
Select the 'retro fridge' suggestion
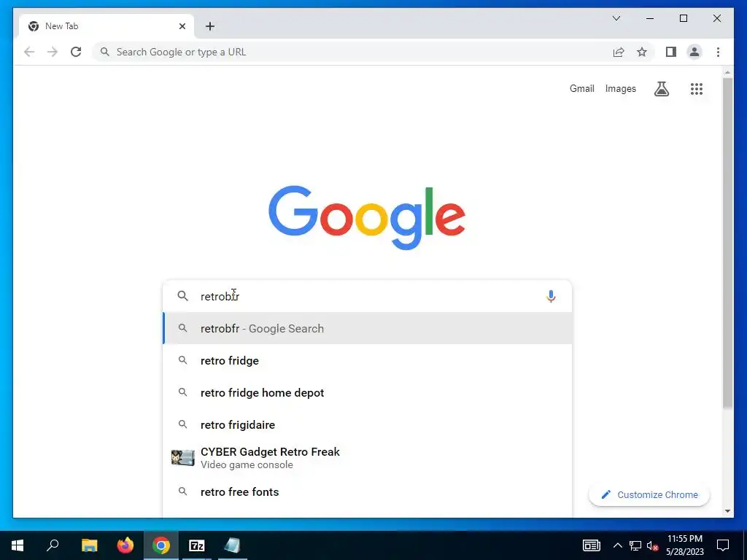(x=368, y=360)
